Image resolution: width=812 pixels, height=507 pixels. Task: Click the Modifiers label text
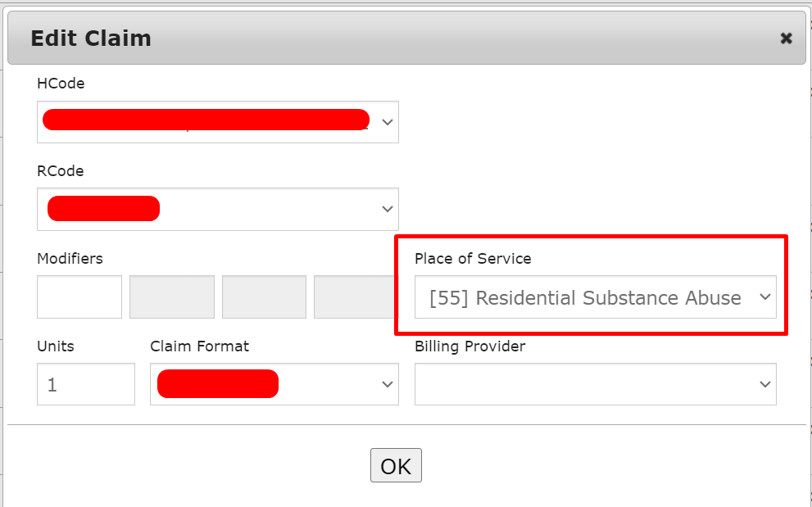70,259
